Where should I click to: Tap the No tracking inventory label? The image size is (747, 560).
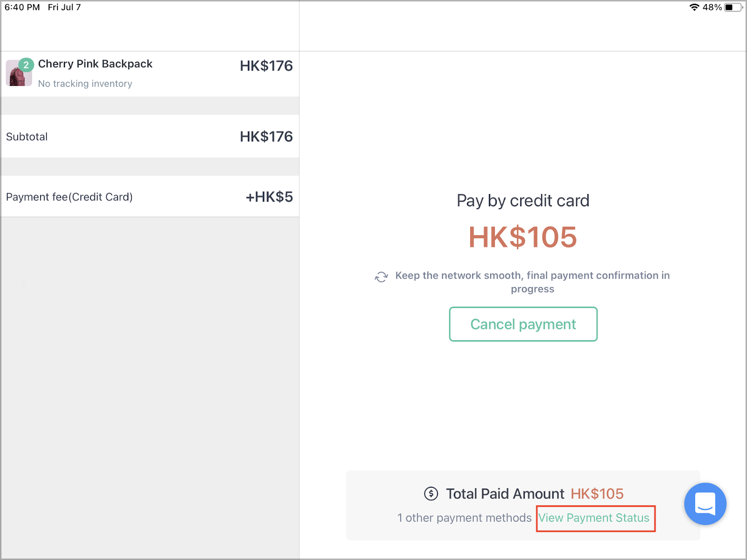[85, 84]
